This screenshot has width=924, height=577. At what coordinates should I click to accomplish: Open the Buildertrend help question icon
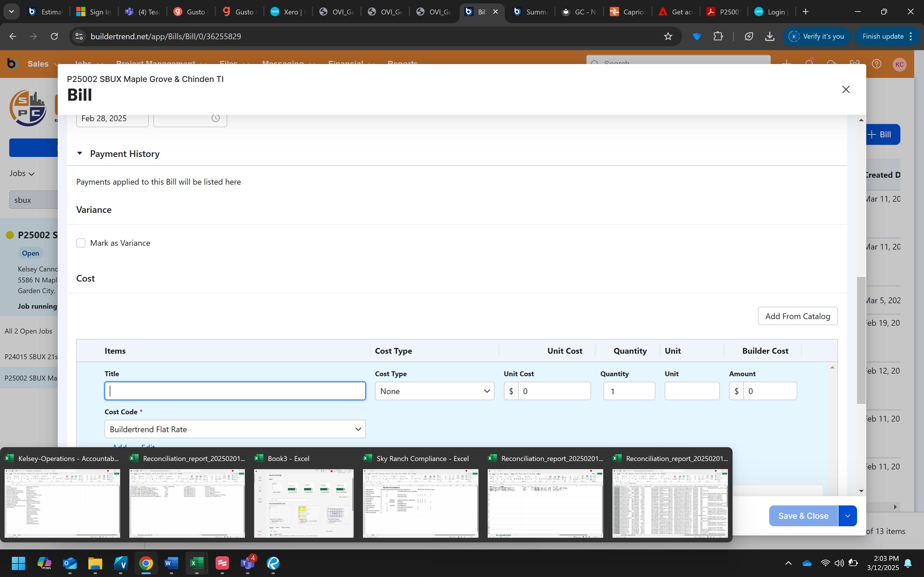pos(877,64)
